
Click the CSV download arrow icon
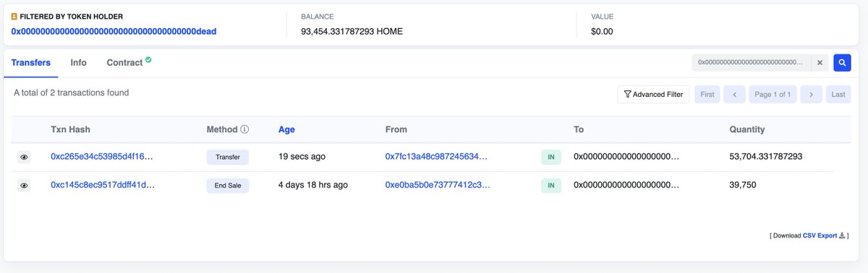point(842,235)
